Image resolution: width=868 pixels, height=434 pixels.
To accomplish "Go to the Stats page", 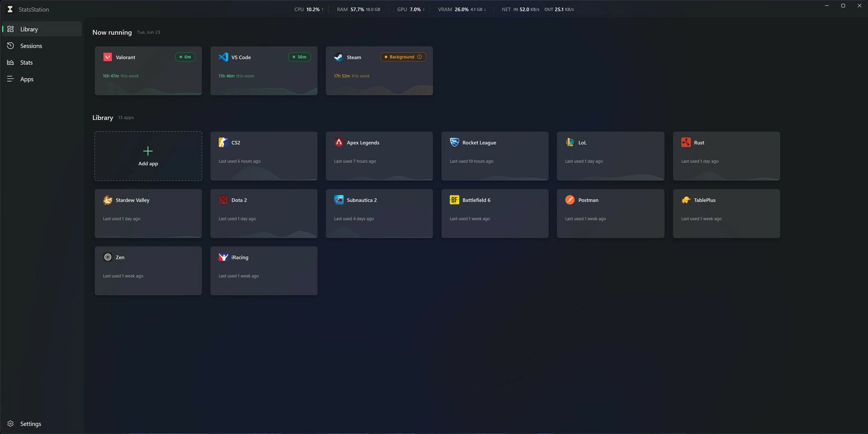I will pyautogui.click(x=42, y=62).
